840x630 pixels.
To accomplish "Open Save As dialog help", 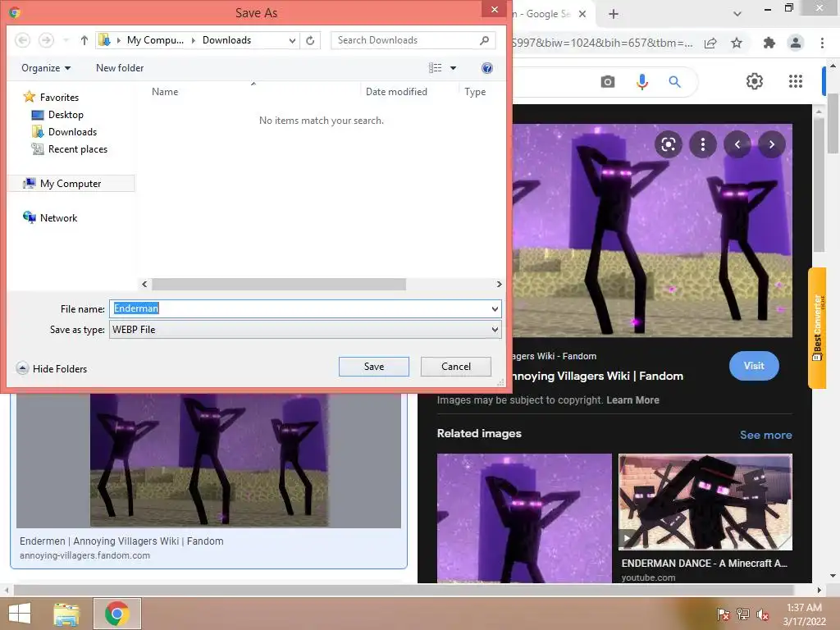I will (487, 68).
